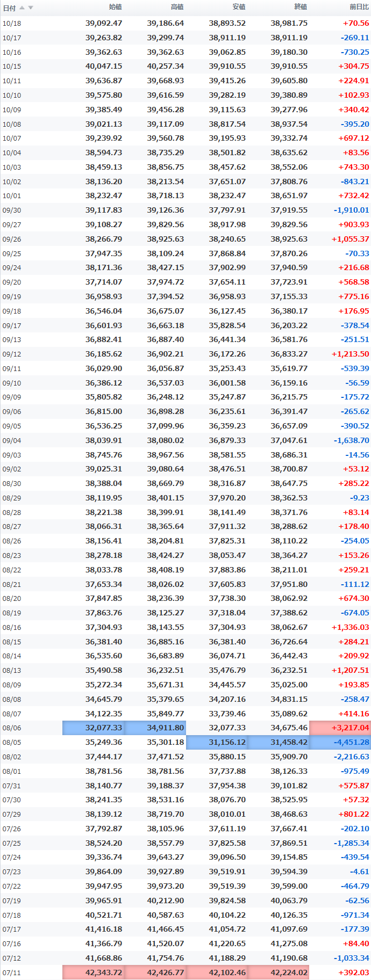Select the 10/15 open 40,047.15
This screenshot has height=980, width=371.
tap(104, 67)
